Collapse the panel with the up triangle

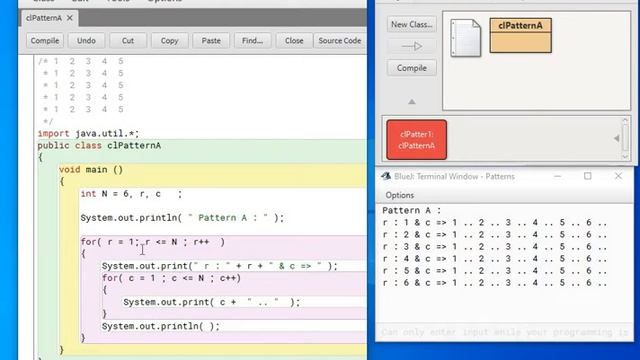coord(411,102)
